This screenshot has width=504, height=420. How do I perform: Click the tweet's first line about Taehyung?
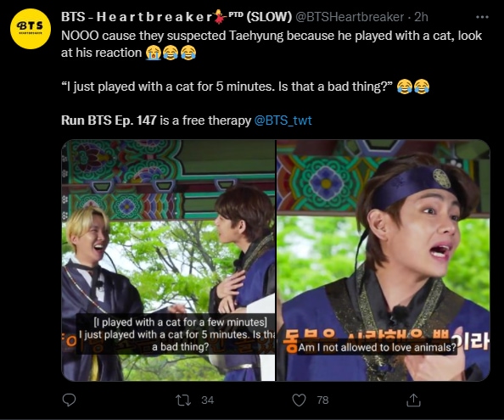pos(272,36)
